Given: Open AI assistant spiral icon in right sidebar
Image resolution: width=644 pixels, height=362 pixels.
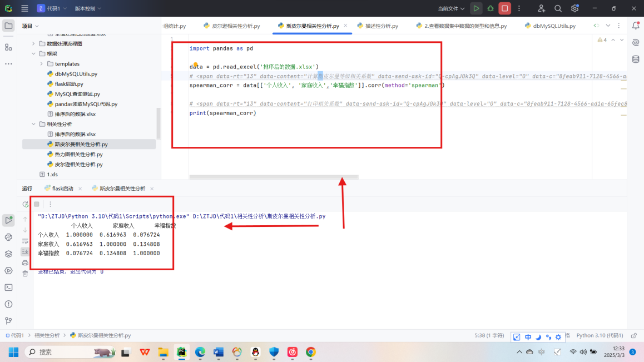Looking at the screenshot, I should pyautogui.click(x=636, y=42).
